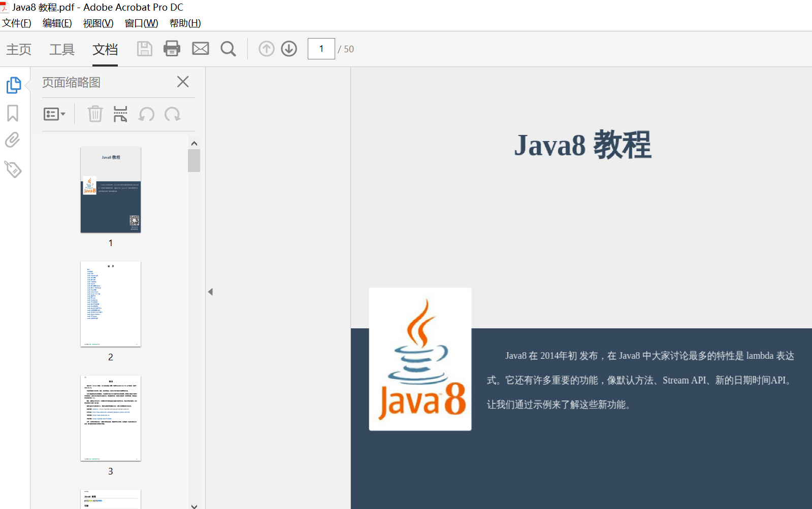Open the 窗口(W) menu
812x509 pixels.
coord(141,23)
